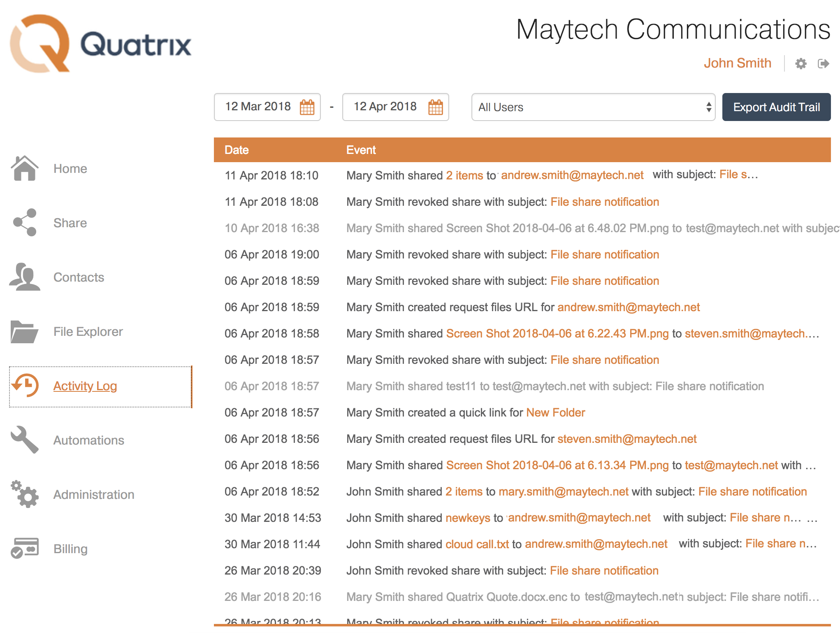Open the Automations wrench icon
The height and width of the screenshot is (633, 840).
[x=25, y=440]
